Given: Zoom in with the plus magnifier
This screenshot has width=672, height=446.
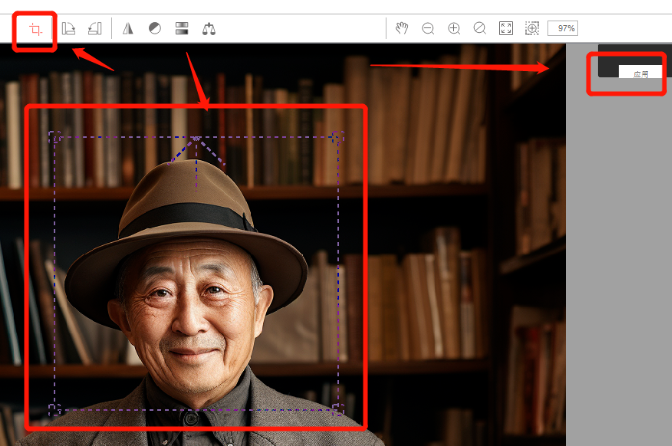Looking at the screenshot, I should point(454,28).
